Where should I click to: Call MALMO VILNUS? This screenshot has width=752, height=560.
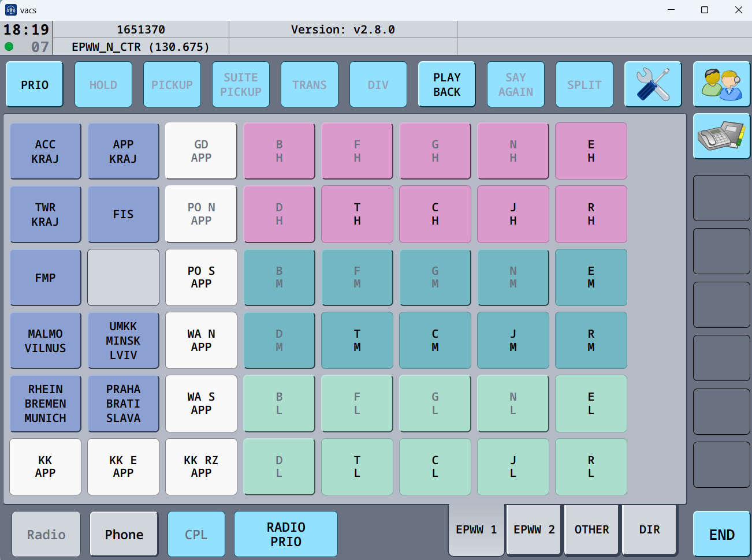point(46,341)
